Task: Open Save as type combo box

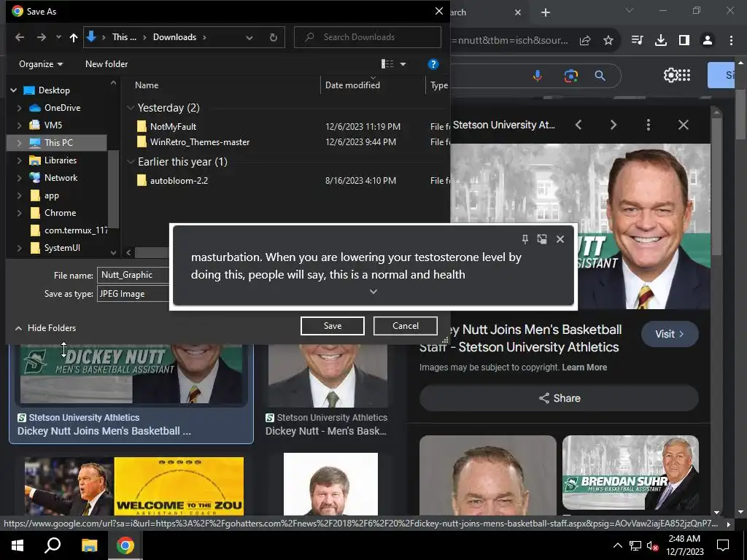Action: click(x=133, y=294)
